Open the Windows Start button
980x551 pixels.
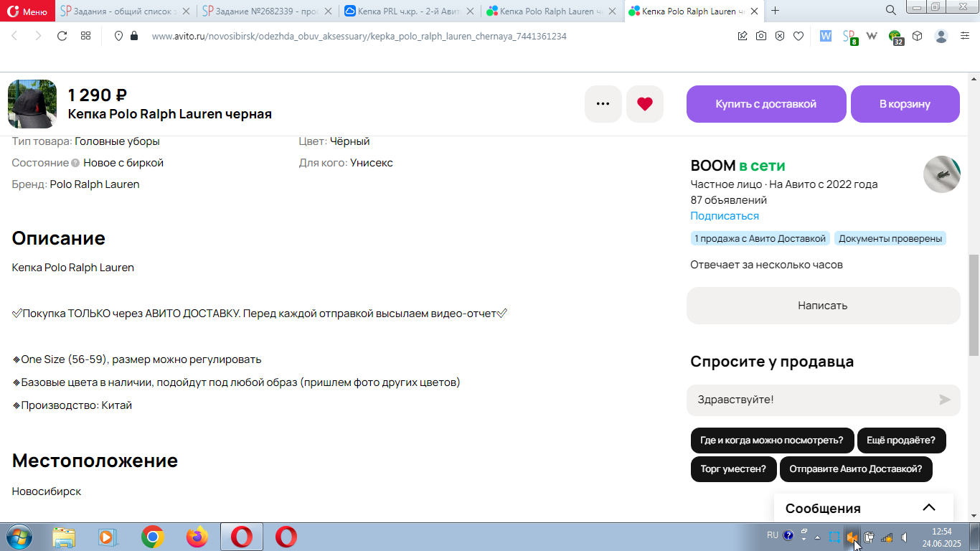19,537
